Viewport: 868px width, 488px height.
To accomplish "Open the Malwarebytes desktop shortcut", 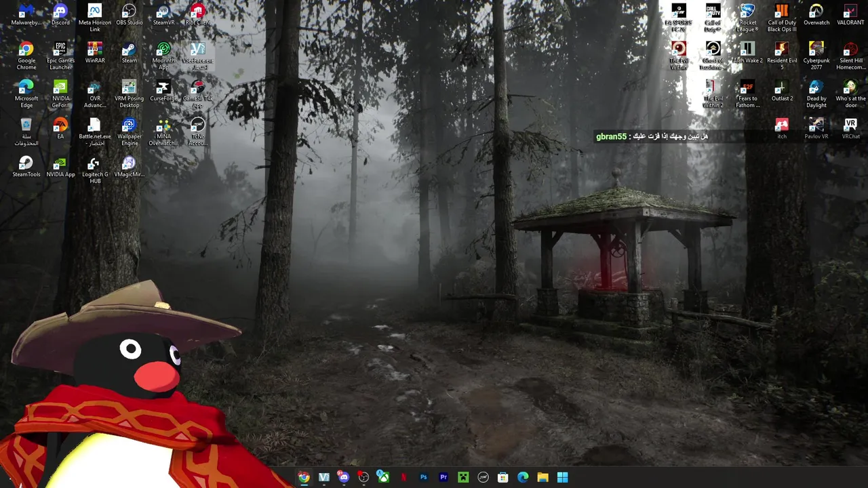I will tap(26, 16).
